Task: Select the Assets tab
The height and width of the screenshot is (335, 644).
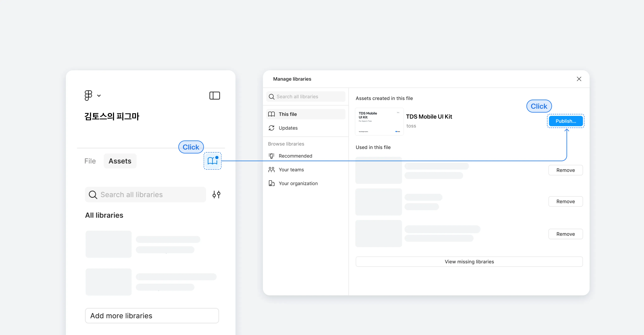Action: 120,161
